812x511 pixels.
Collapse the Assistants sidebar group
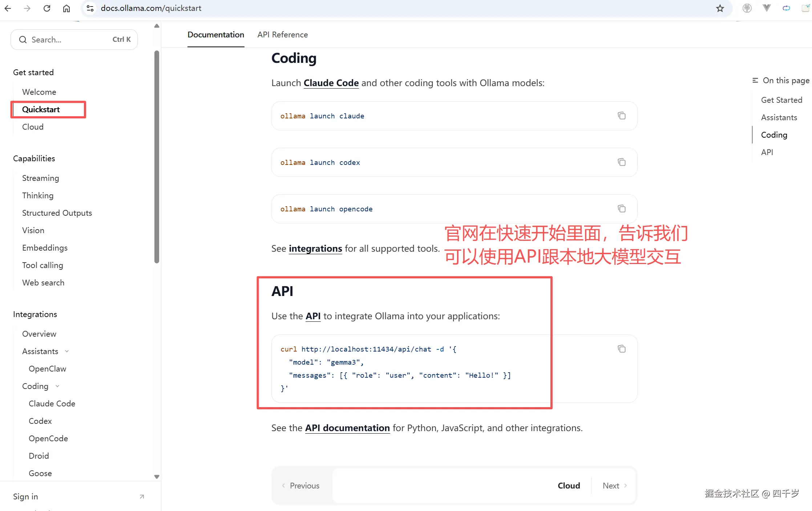pos(67,351)
